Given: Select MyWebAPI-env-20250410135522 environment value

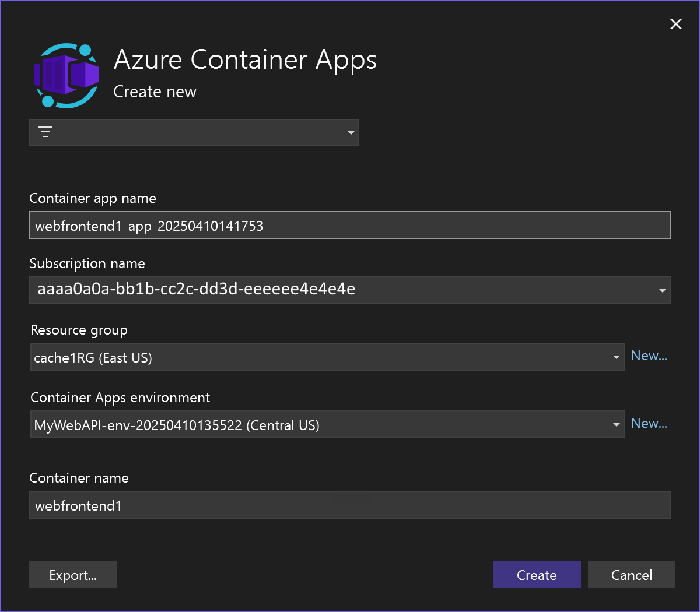Looking at the screenshot, I should click(177, 425).
